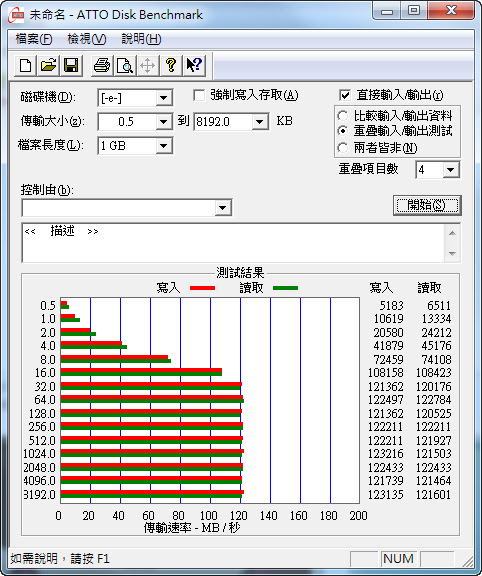The height and width of the screenshot is (576, 482).
Task: Click the red 寫入 legend swatch
Action: 202,288
